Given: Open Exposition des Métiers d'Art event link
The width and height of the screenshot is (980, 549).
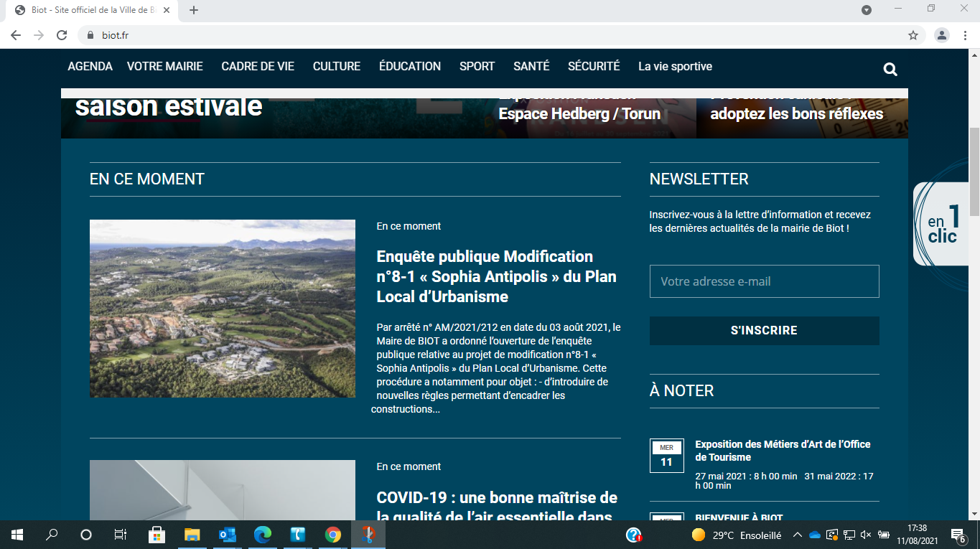Looking at the screenshot, I should tap(783, 451).
